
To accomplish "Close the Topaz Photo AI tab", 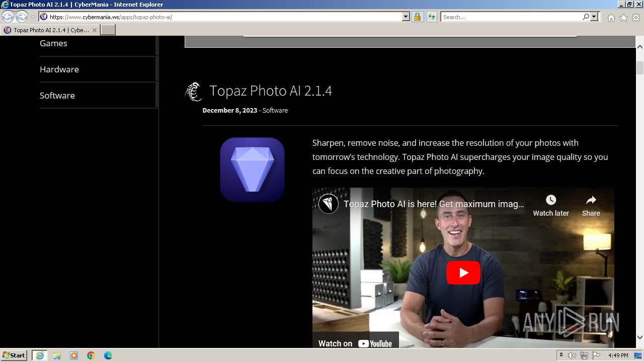I will pos(94,30).
